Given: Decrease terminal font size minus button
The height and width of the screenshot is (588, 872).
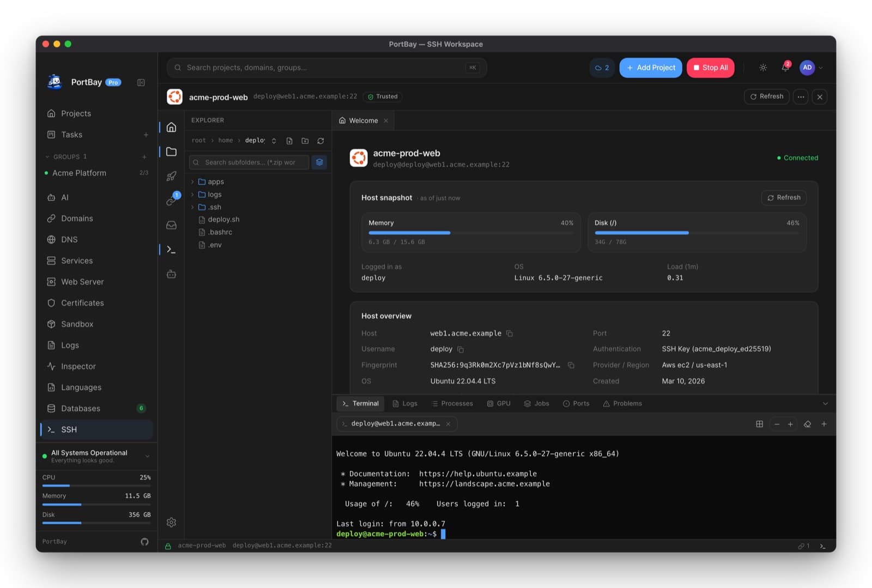Looking at the screenshot, I should click(x=777, y=424).
